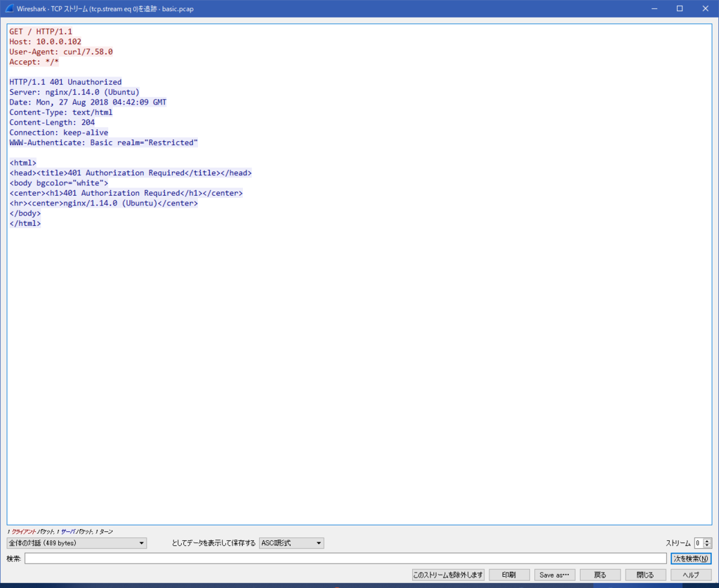Click the Close (閉じる) button

pos(645,575)
